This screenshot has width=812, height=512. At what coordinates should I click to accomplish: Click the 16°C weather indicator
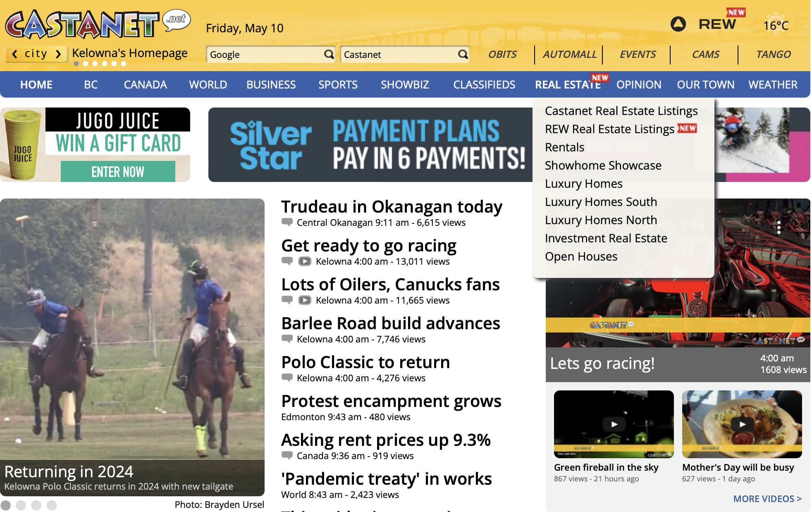(776, 26)
